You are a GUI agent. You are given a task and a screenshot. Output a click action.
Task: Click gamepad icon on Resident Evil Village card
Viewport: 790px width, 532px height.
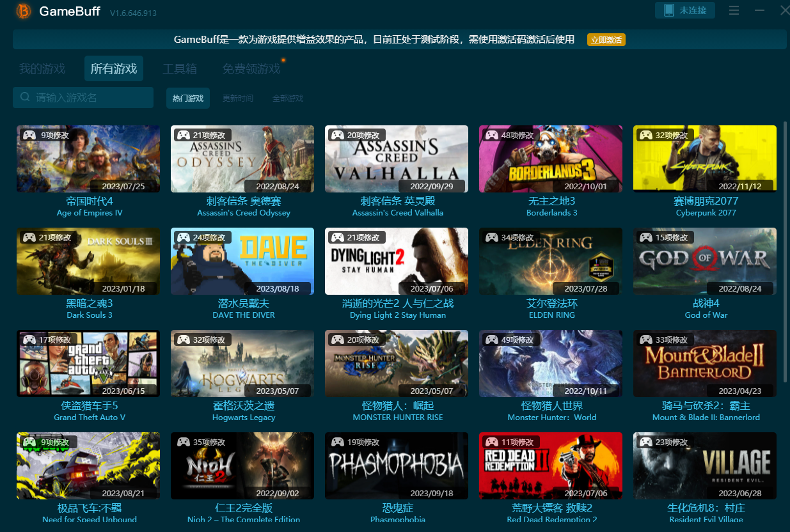tap(646, 442)
